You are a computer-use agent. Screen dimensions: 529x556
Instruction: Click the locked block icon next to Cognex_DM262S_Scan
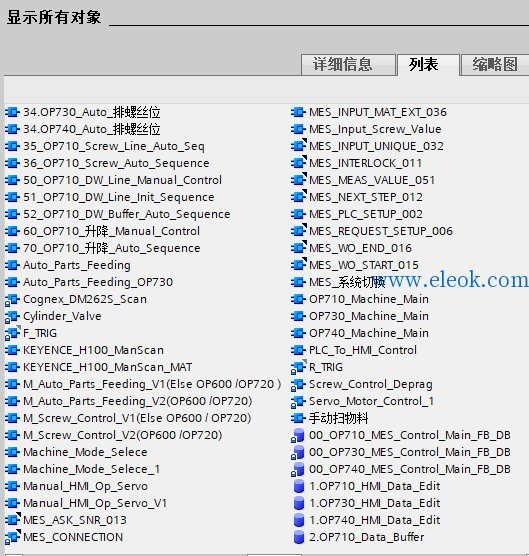pos(12,300)
